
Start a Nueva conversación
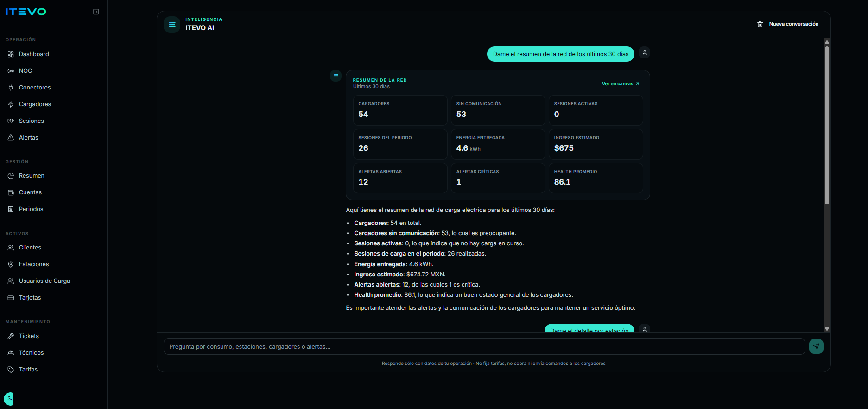[788, 24]
